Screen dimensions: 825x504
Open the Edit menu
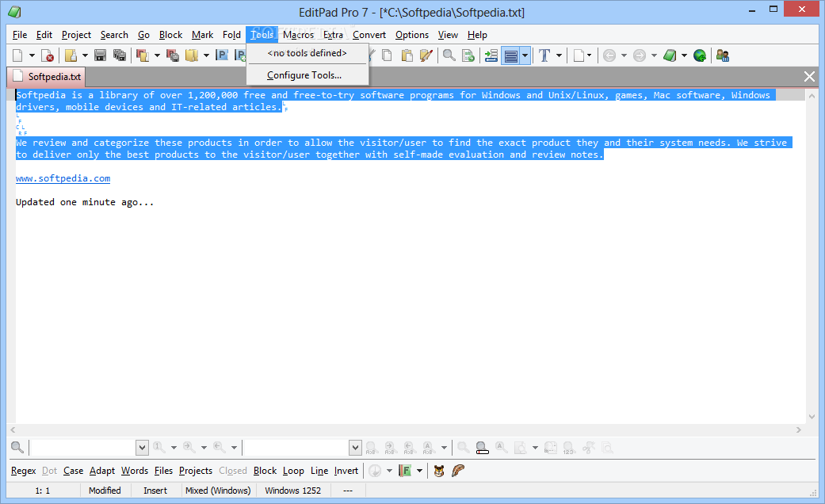[x=44, y=35]
